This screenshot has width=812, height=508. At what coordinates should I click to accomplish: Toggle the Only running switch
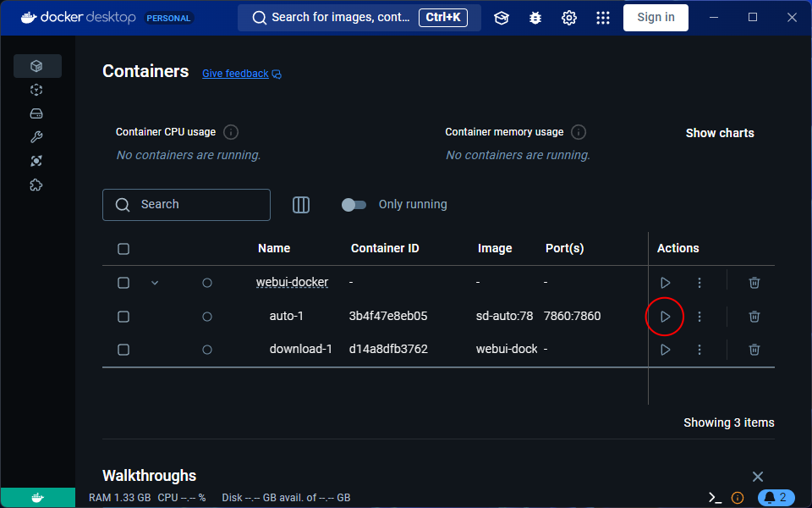coord(354,205)
